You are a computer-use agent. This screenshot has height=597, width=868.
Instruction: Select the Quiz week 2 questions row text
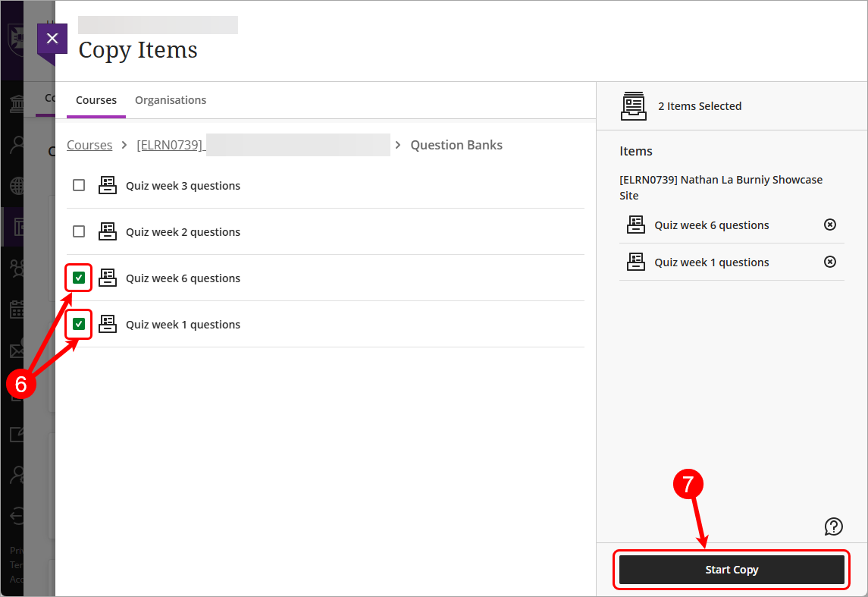tap(183, 232)
